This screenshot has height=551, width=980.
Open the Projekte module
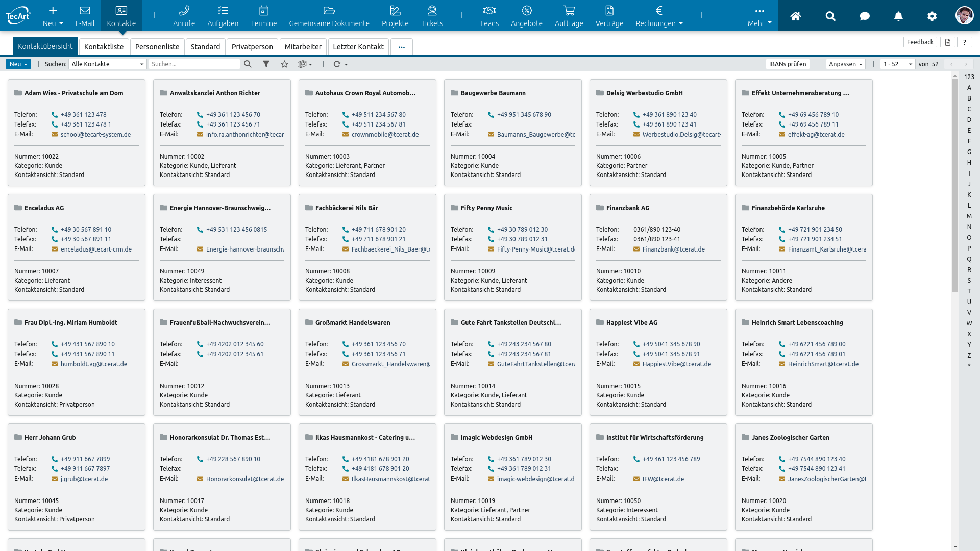pos(395,16)
